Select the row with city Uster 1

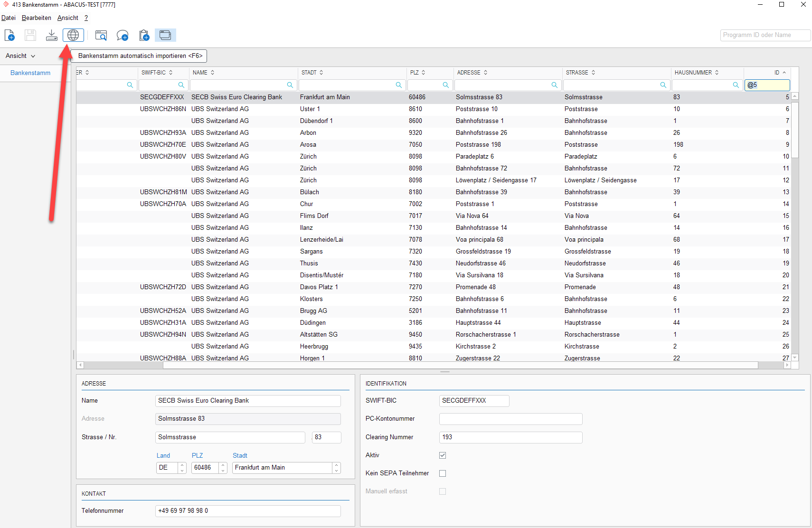click(434, 109)
